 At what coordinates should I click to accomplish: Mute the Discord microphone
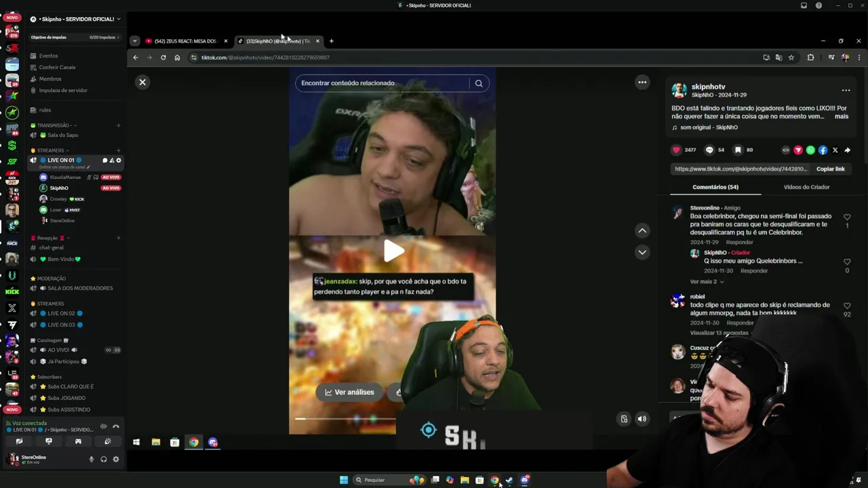coord(92,460)
